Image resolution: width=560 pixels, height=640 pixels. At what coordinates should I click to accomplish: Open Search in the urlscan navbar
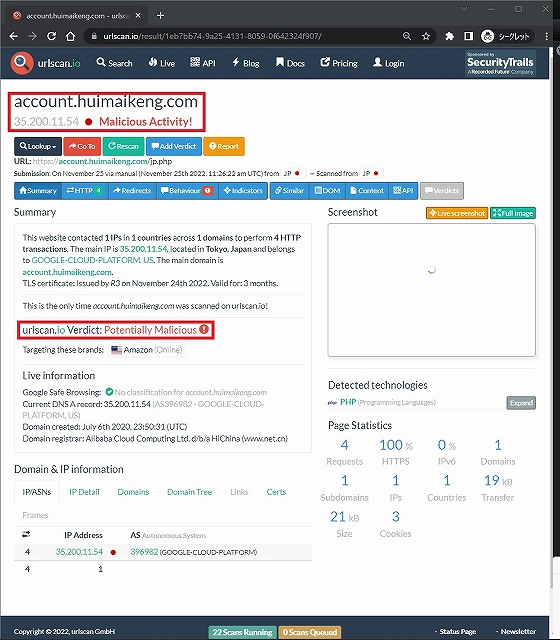pos(115,63)
